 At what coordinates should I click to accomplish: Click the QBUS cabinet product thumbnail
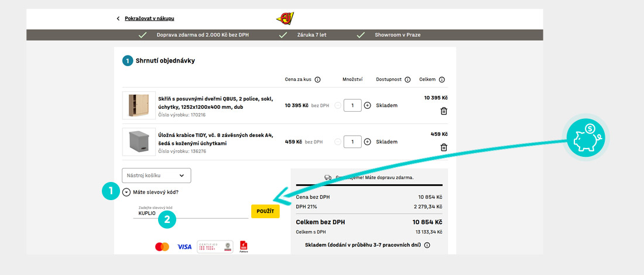(139, 105)
